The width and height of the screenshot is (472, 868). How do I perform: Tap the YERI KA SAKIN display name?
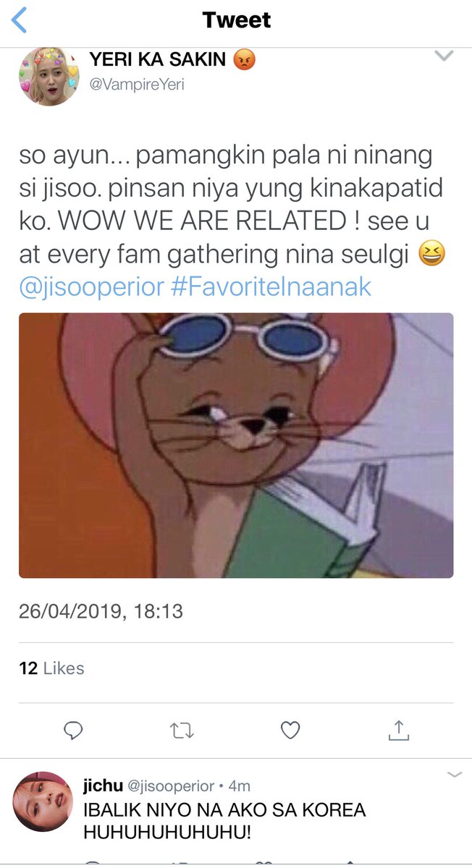coord(158,59)
